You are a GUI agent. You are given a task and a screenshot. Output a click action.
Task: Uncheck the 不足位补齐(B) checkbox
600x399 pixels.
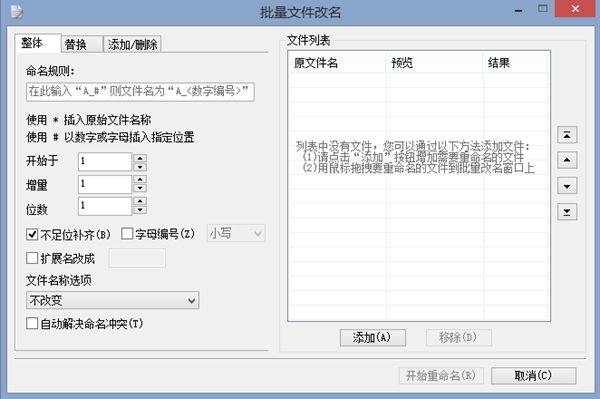pos(32,234)
